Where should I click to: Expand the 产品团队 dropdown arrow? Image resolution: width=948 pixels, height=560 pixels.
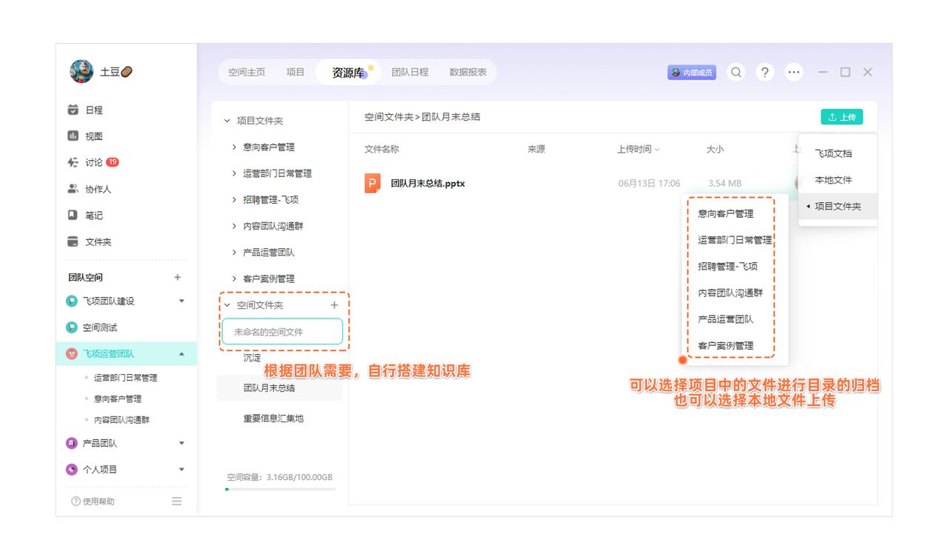(x=181, y=443)
